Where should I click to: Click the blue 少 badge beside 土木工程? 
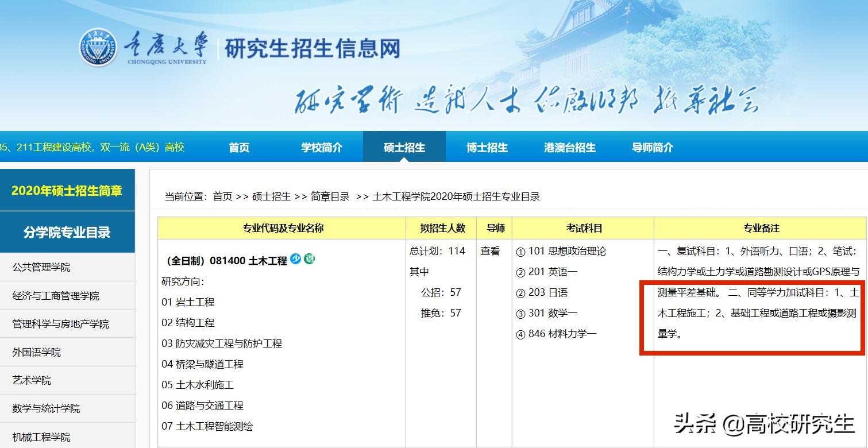coord(295,259)
